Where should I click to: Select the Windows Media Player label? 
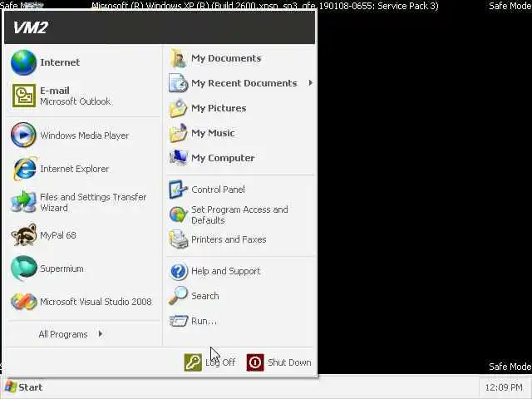click(85, 135)
